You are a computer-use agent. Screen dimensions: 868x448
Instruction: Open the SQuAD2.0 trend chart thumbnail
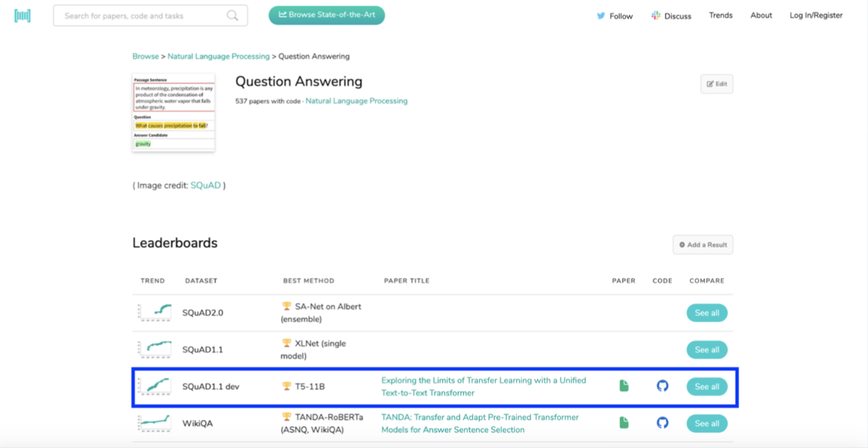pyautogui.click(x=155, y=313)
